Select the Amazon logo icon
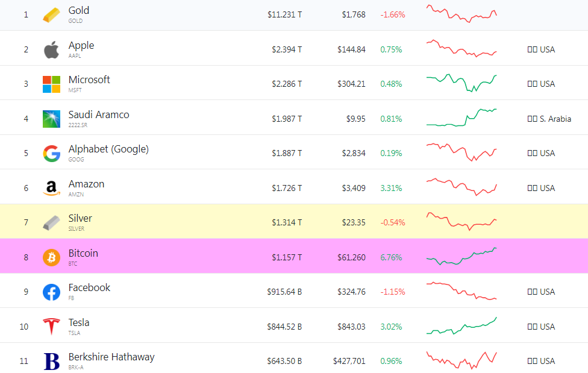 (x=51, y=188)
